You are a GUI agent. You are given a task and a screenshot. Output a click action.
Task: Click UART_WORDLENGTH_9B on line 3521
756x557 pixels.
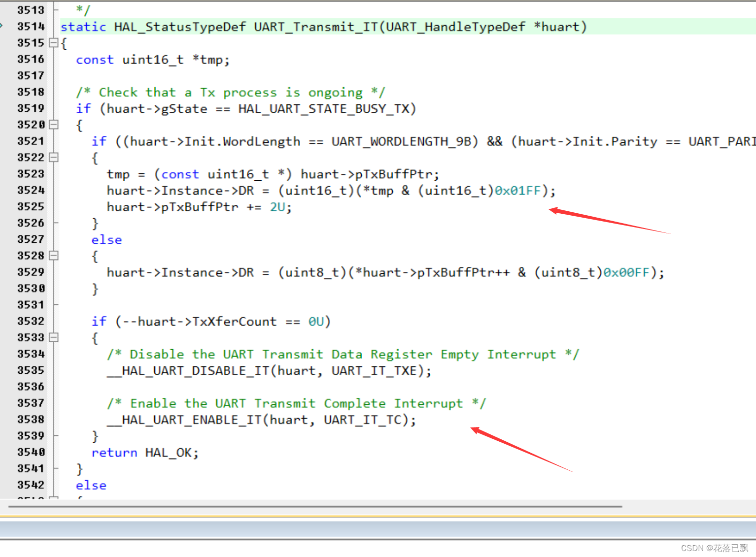pyautogui.click(x=401, y=141)
